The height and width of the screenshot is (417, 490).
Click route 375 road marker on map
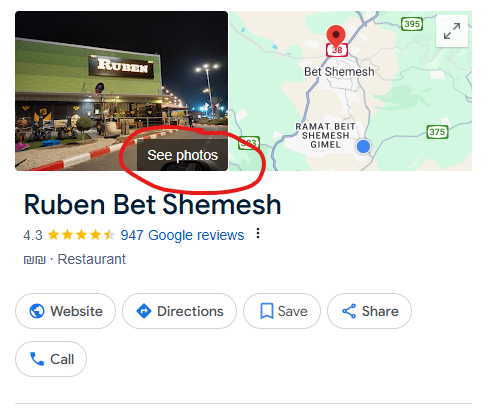[437, 132]
